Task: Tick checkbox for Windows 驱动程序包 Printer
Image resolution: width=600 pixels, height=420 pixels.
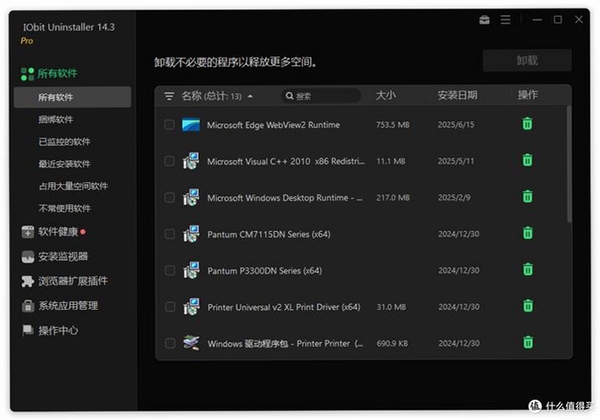Action: pyautogui.click(x=170, y=343)
